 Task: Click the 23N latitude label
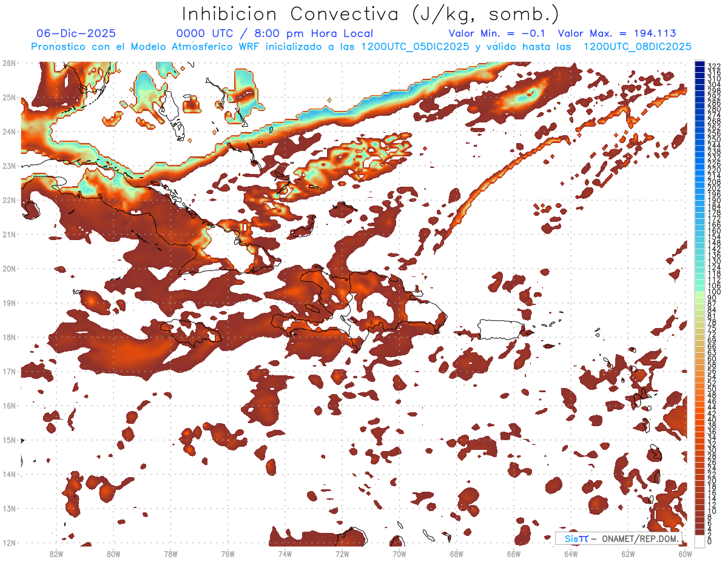click(x=9, y=166)
